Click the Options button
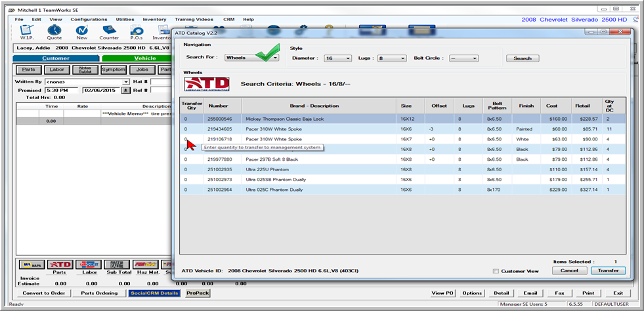 pyautogui.click(x=471, y=293)
